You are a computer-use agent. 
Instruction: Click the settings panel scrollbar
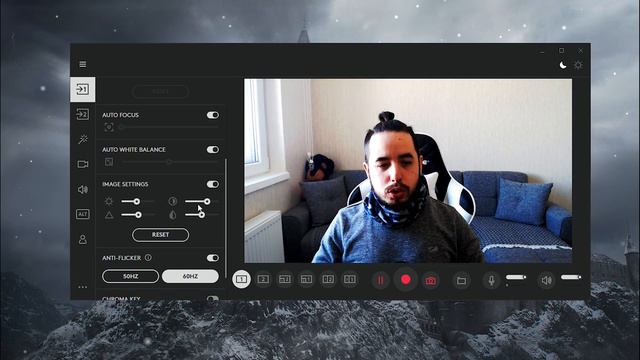[226, 218]
